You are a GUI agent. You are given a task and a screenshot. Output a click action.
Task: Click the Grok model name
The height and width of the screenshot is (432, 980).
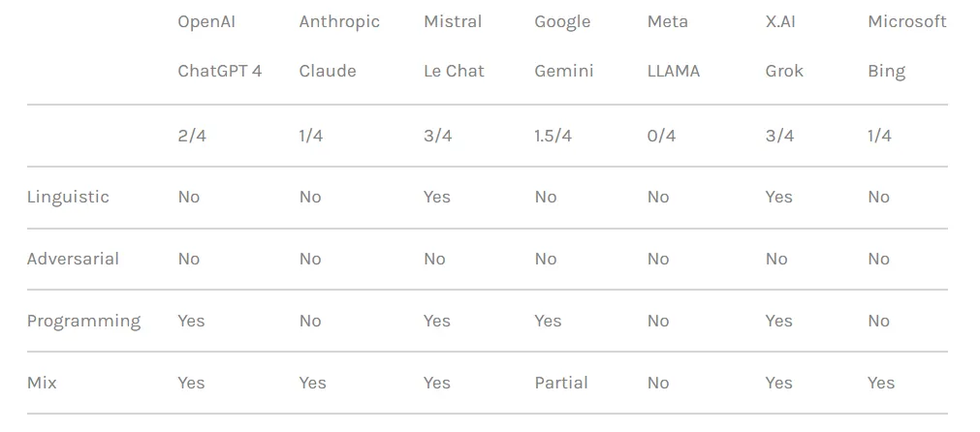(784, 71)
